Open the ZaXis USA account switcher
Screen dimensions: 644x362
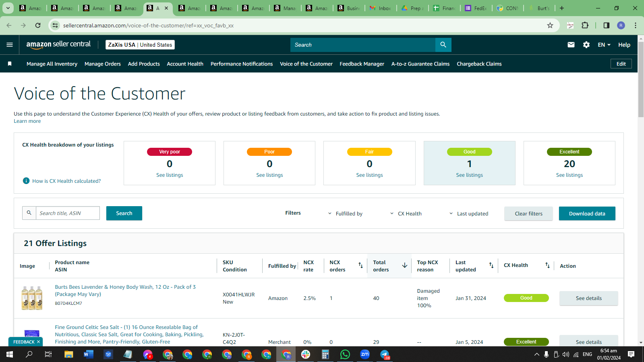click(140, 45)
